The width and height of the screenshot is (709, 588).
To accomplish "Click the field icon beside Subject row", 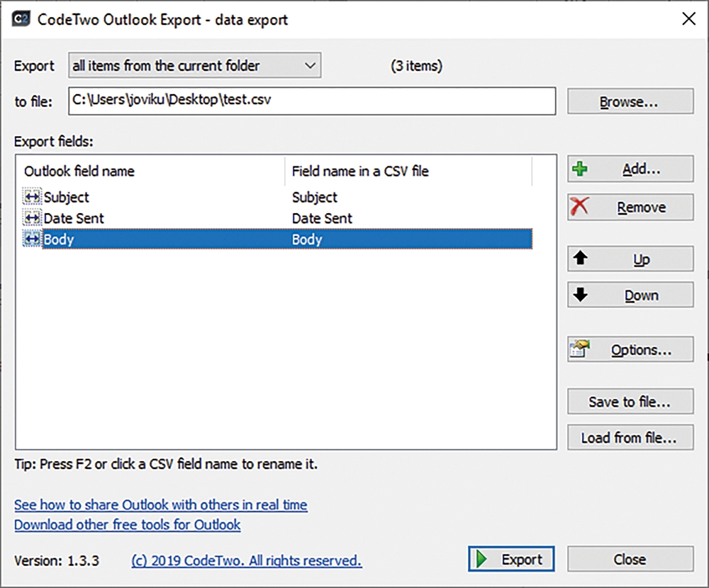I will pyautogui.click(x=32, y=197).
